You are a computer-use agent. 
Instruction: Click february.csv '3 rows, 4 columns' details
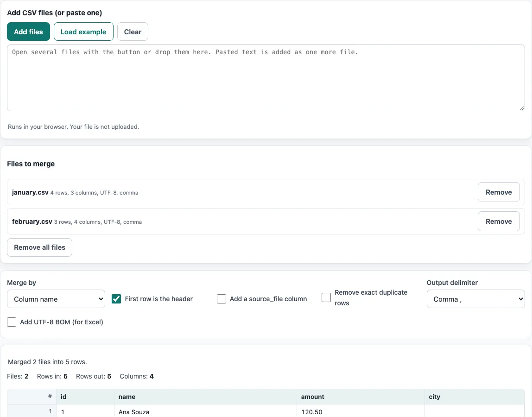click(x=98, y=222)
